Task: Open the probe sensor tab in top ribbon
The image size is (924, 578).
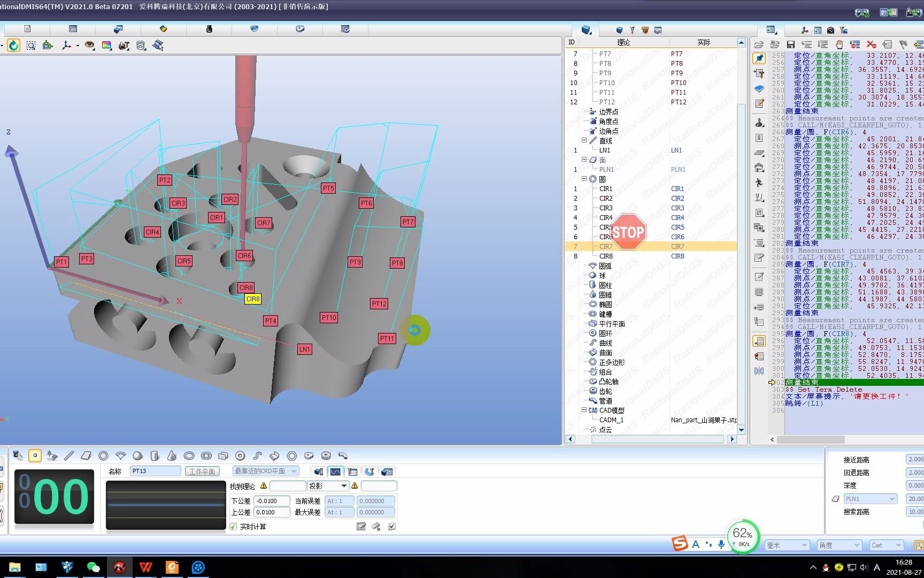Action: [x=209, y=29]
